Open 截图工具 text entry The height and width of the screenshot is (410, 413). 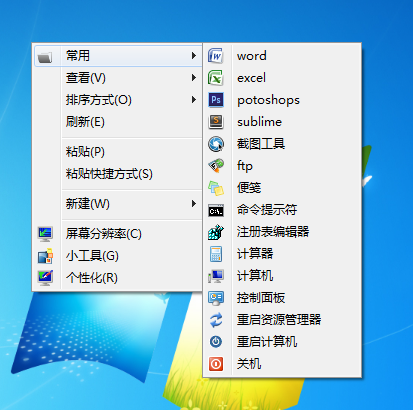click(x=261, y=144)
